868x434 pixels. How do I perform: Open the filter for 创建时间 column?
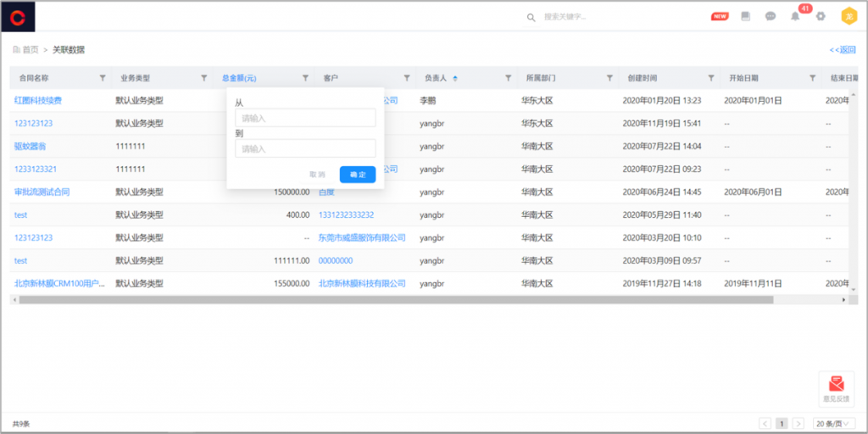711,78
